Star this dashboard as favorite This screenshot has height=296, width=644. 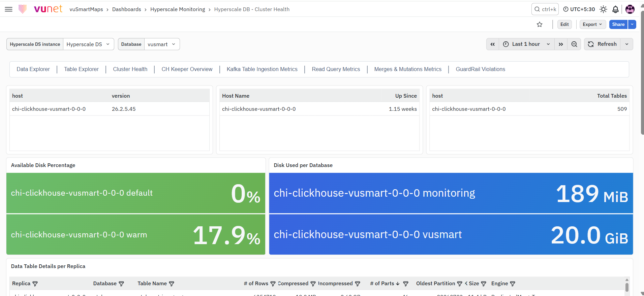(x=540, y=24)
